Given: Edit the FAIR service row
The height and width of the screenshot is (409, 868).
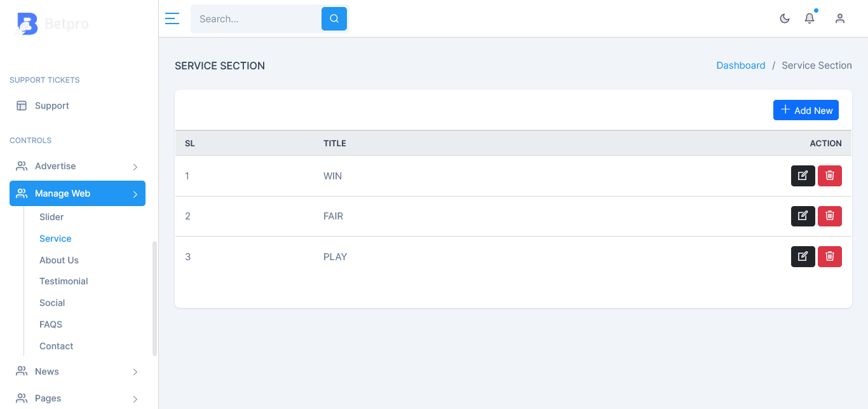Looking at the screenshot, I should coord(803,216).
